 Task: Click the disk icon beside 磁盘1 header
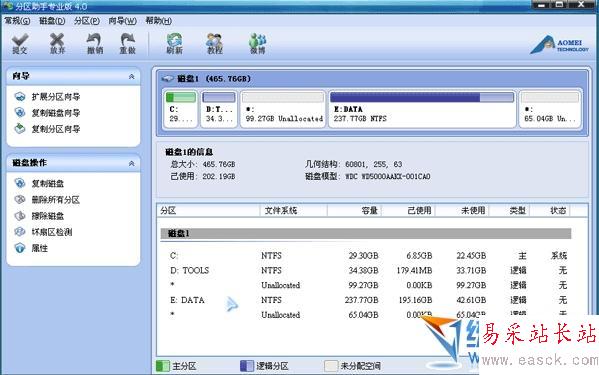167,79
